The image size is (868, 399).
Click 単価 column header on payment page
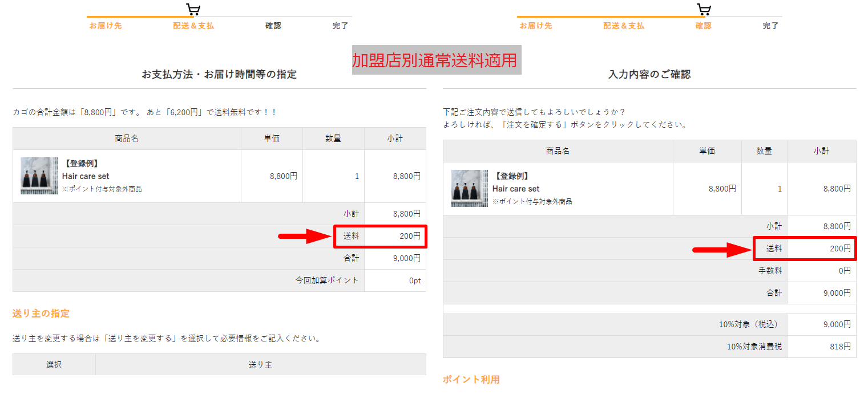(272, 139)
